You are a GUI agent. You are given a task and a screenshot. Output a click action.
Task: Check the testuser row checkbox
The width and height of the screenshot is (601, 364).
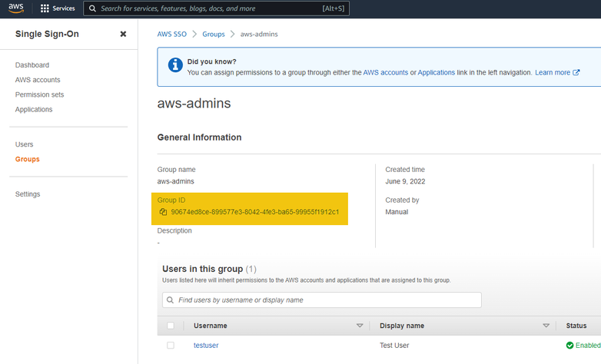pyautogui.click(x=171, y=346)
